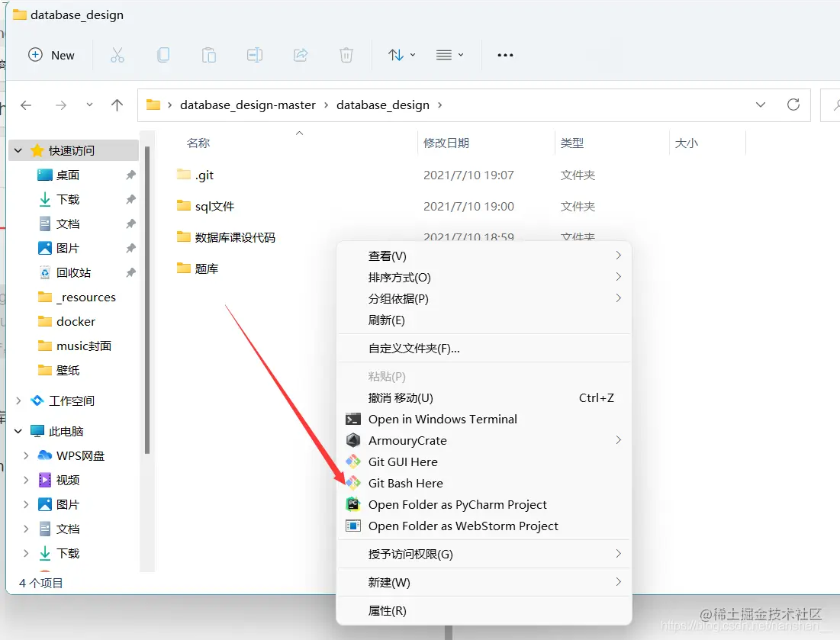This screenshot has width=840, height=640.
Task: Click database_design-master in address bar
Action: pos(247,105)
